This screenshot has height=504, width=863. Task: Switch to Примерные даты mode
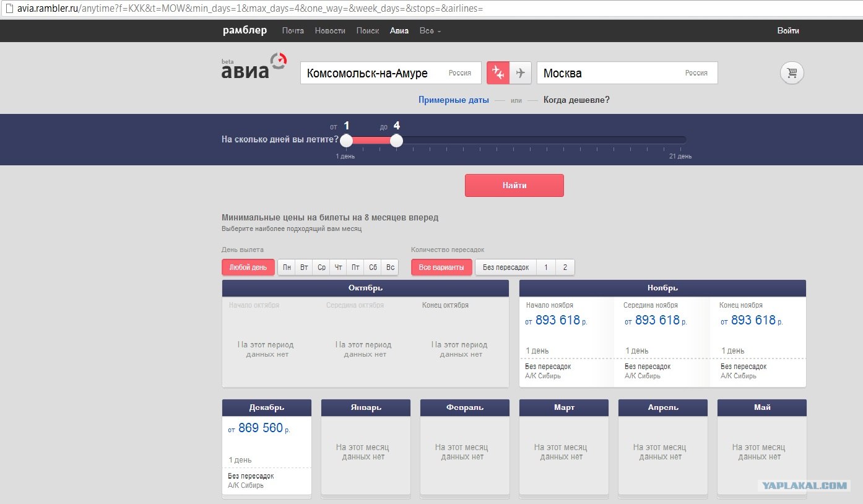pyautogui.click(x=453, y=100)
